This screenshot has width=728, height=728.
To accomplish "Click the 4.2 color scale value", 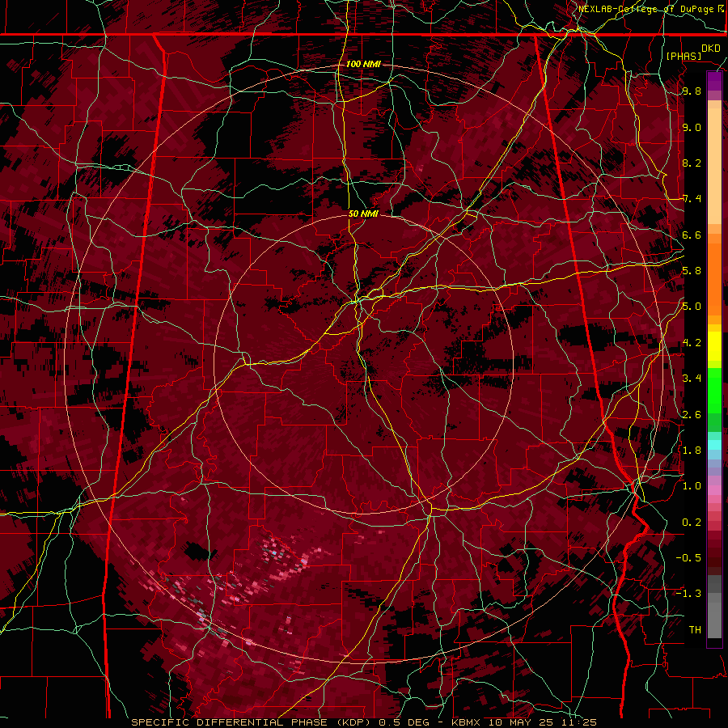I will click(692, 343).
